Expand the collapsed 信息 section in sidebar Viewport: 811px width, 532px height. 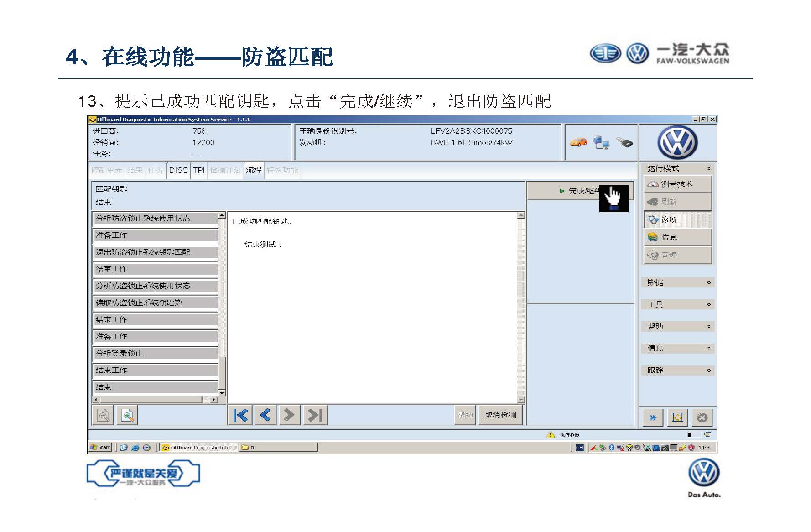point(677,348)
